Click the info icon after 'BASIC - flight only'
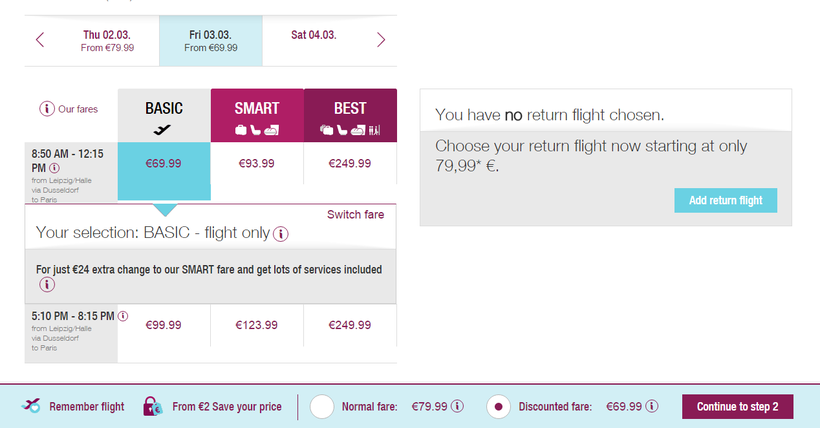This screenshot has height=428, width=820. pyautogui.click(x=281, y=234)
